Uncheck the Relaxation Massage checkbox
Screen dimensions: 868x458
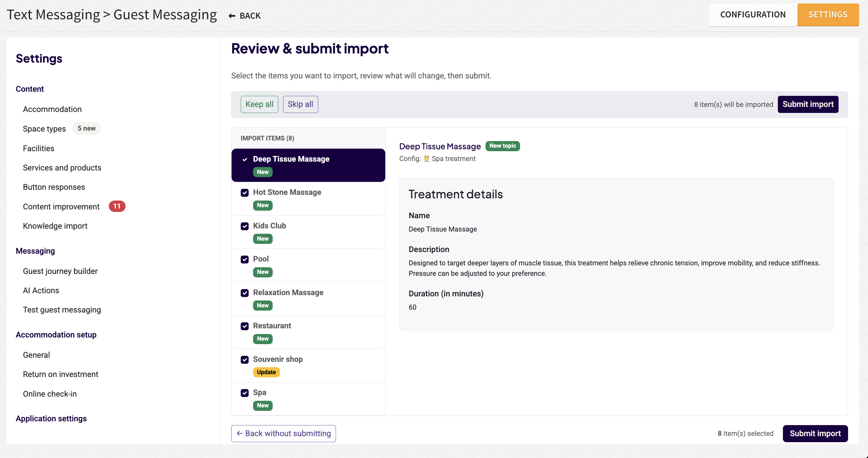245,293
